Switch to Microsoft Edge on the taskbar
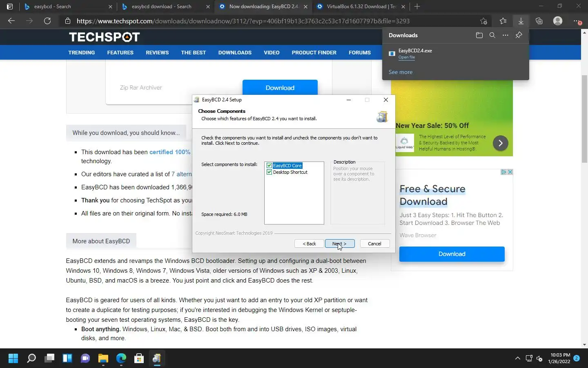Image resolution: width=588 pixels, height=368 pixels. click(x=121, y=359)
